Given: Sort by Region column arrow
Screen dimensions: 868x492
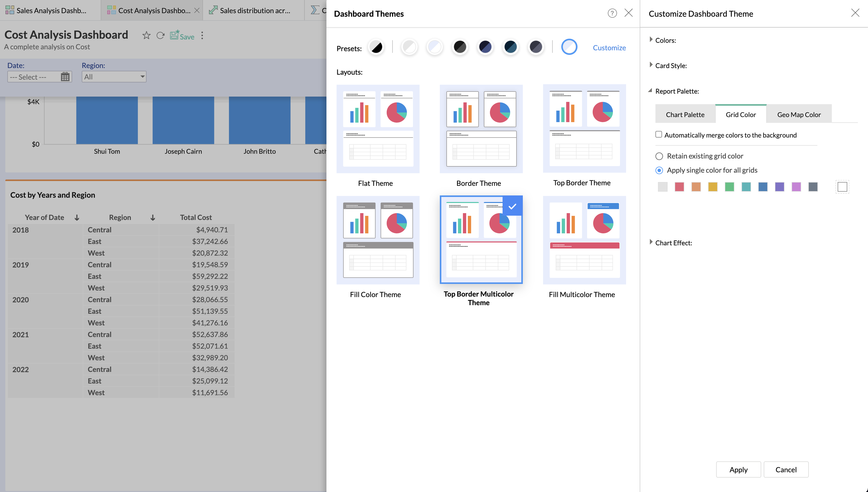Looking at the screenshot, I should click(153, 218).
